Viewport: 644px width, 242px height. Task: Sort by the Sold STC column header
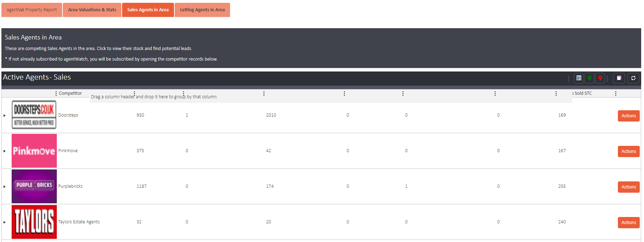click(x=583, y=93)
